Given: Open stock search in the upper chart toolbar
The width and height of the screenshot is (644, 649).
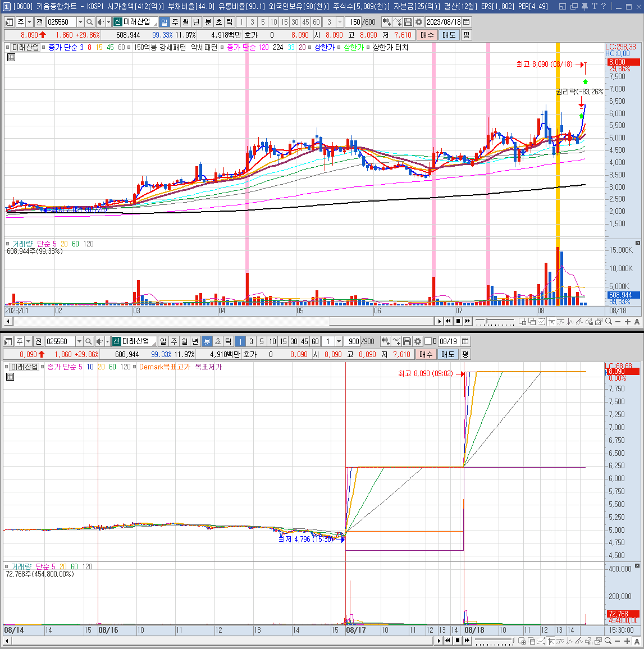Looking at the screenshot, I should tap(89, 22).
